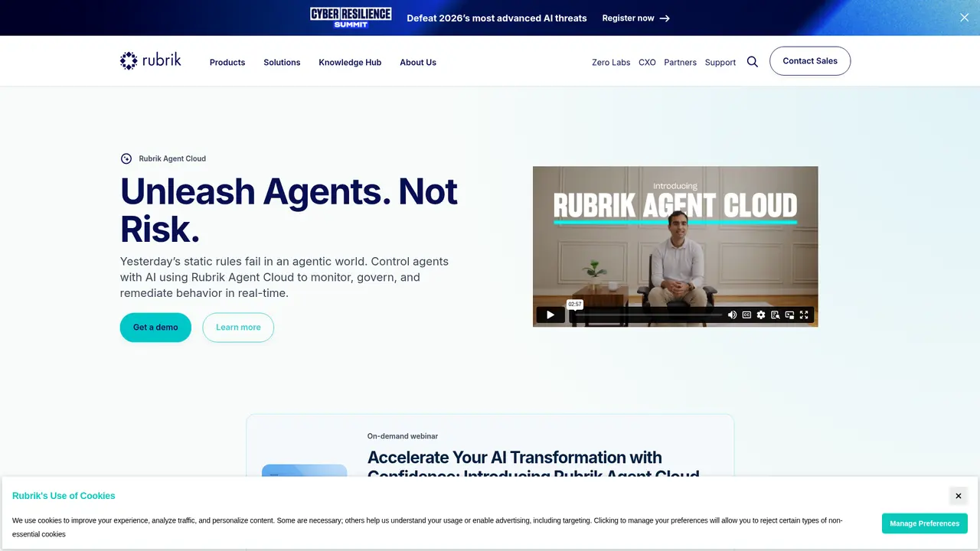Open the About Us menu

pos(418,62)
